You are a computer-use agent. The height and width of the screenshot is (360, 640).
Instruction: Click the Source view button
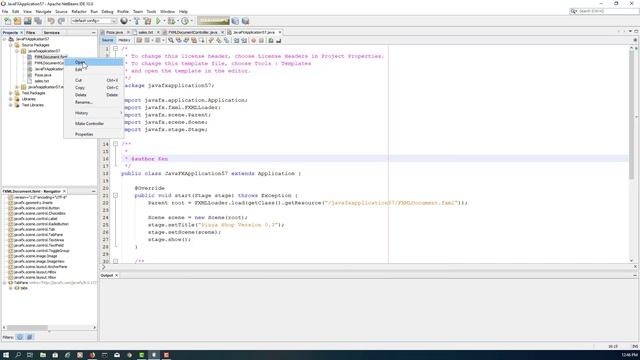107,40
